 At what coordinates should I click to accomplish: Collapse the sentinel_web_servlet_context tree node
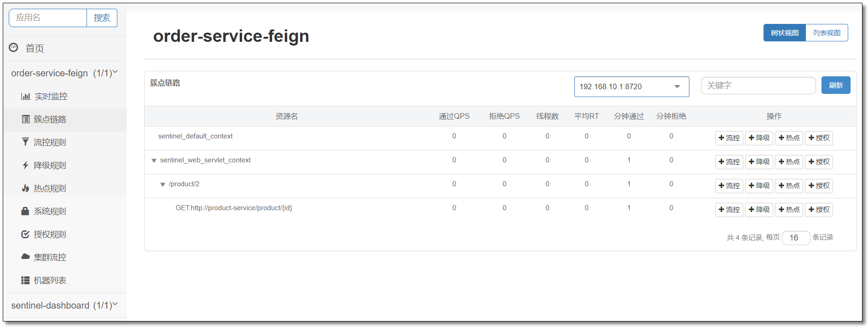[x=154, y=161]
